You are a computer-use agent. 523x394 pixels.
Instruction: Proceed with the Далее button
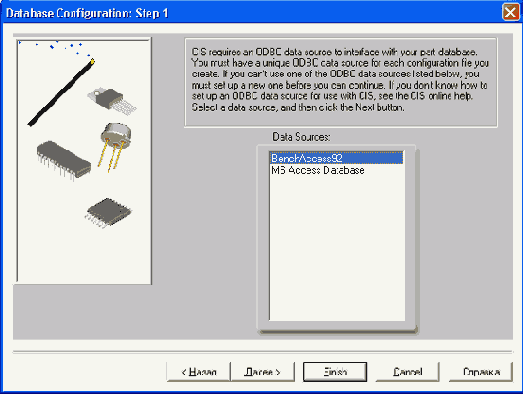[x=263, y=372]
